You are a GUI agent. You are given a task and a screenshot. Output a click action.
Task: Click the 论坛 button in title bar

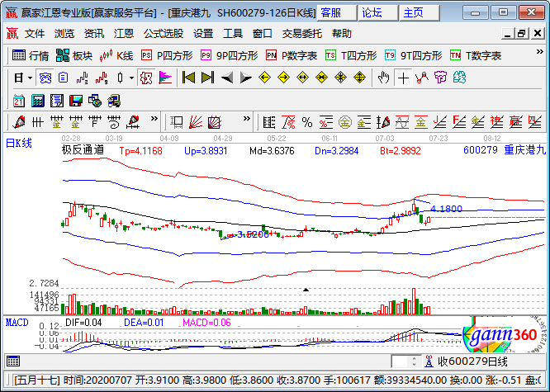click(x=377, y=13)
